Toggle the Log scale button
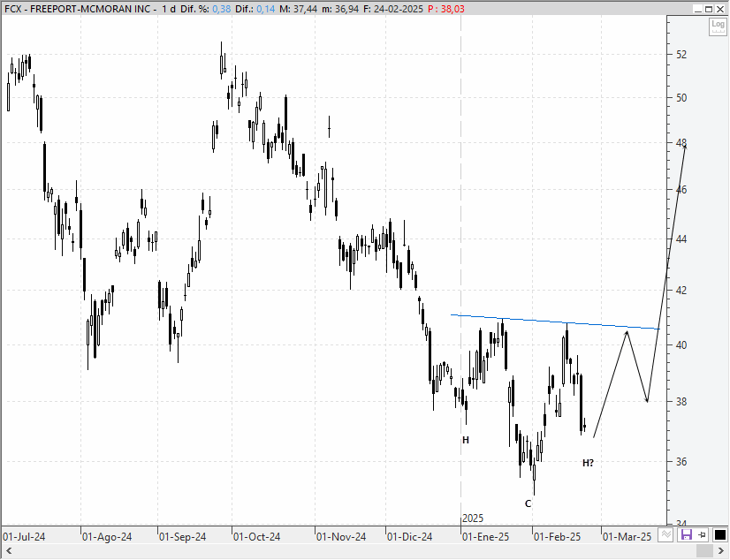Screen dimensions: 730x560 pos(718,26)
